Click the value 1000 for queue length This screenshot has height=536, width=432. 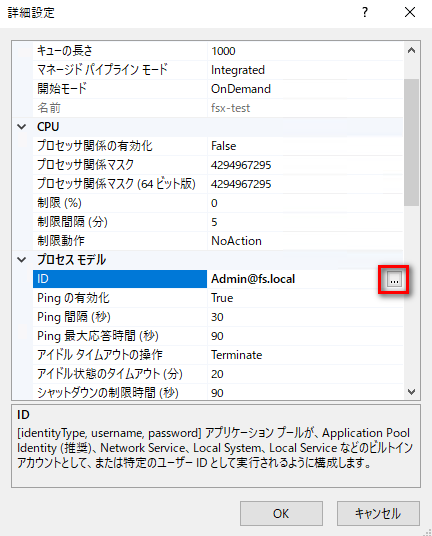click(223, 51)
